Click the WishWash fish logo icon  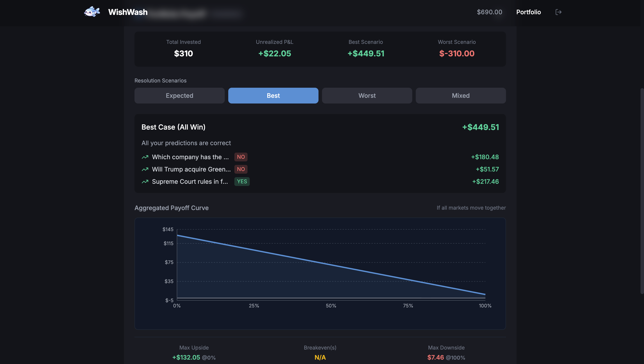pyautogui.click(x=92, y=12)
